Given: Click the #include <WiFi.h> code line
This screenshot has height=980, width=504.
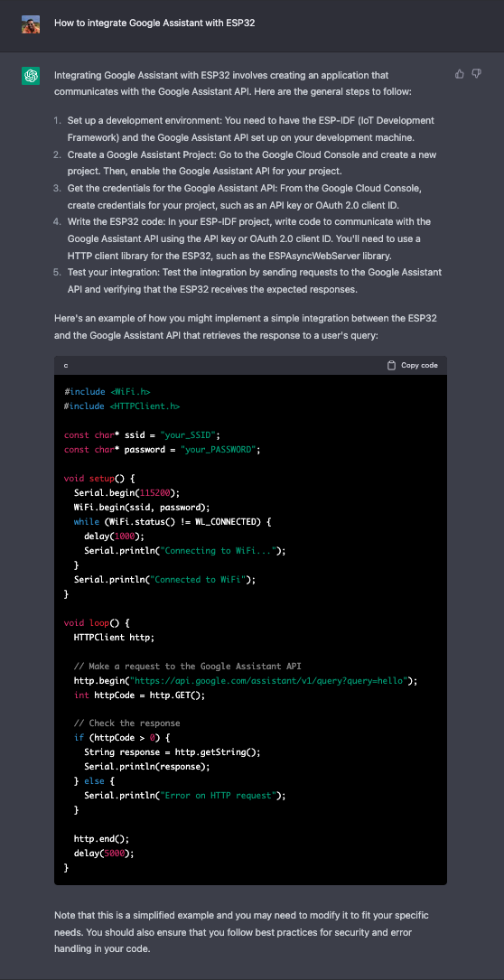Looking at the screenshot, I should click(107, 392).
